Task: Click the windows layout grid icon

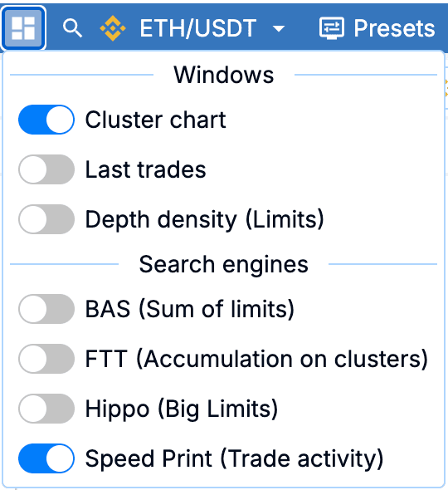Action: coord(23,28)
